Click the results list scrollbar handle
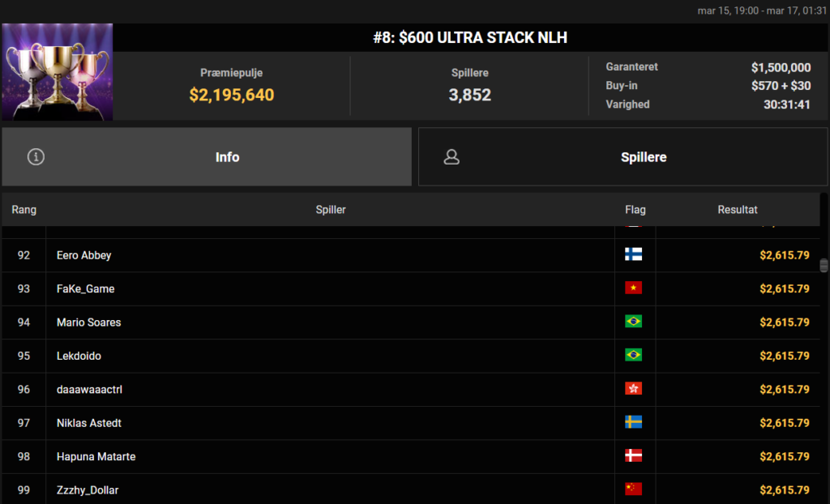830x504 pixels. pyautogui.click(x=824, y=266)
